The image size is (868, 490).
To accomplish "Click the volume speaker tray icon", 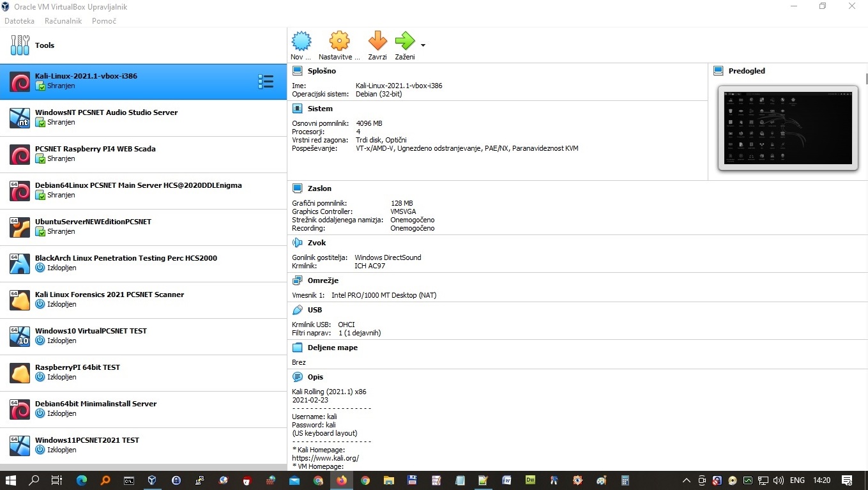I will 778,480.
